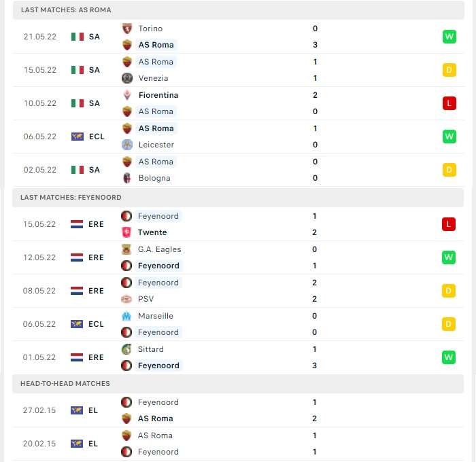Viewport: 476px width, 462px height.
Task: Click the Fiorentina club crest icon
Action: pos(127,95)
